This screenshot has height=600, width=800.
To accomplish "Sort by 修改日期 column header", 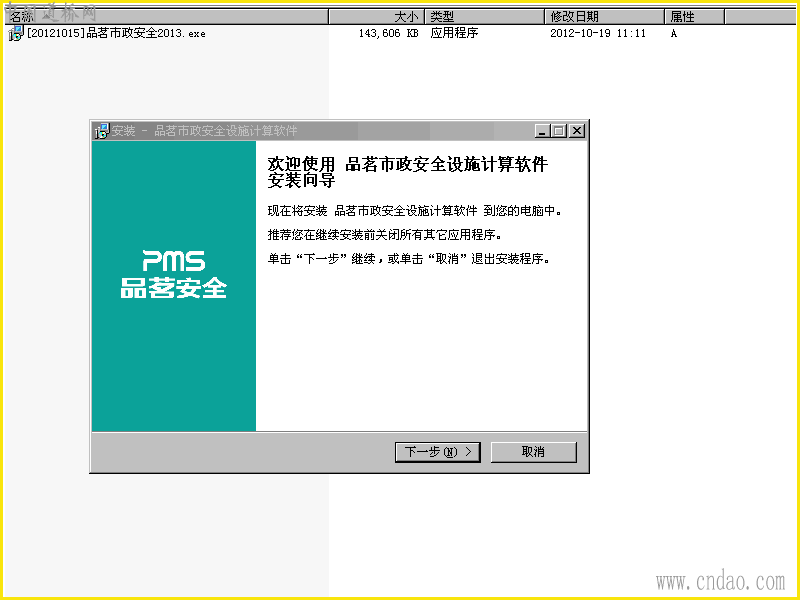I will pos(605,17).
